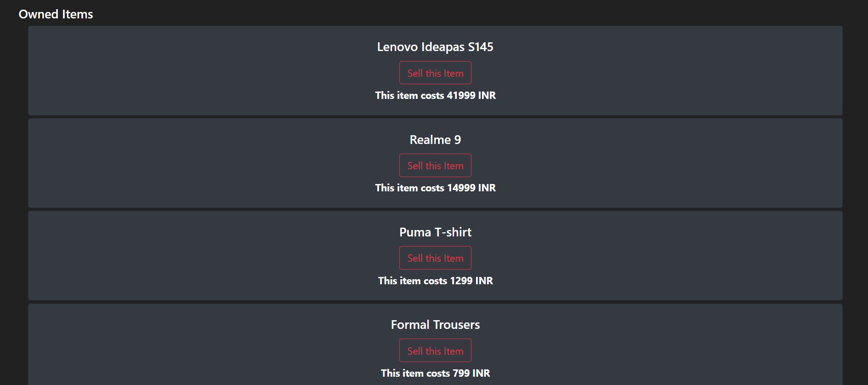Image resolution: width=868 pixels, height=385 pixels.
Task: Click the Sell button below Puma T-shirt
Action: (435, 258)
